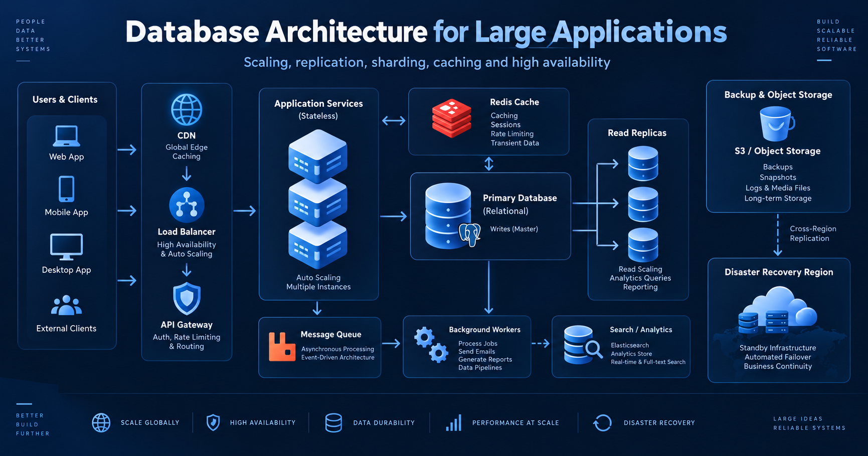Click the middle Read Replica database icon

click(x=643, y=204)
